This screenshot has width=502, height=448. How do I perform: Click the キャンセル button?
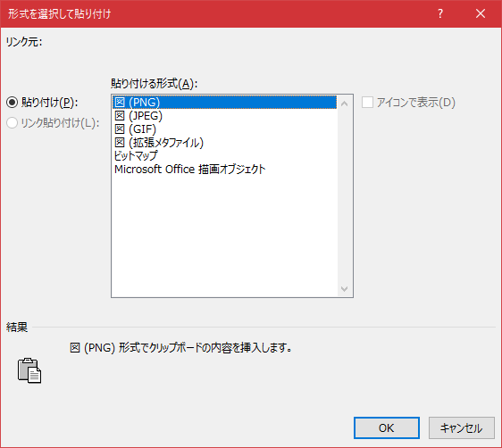coord(462,427)
